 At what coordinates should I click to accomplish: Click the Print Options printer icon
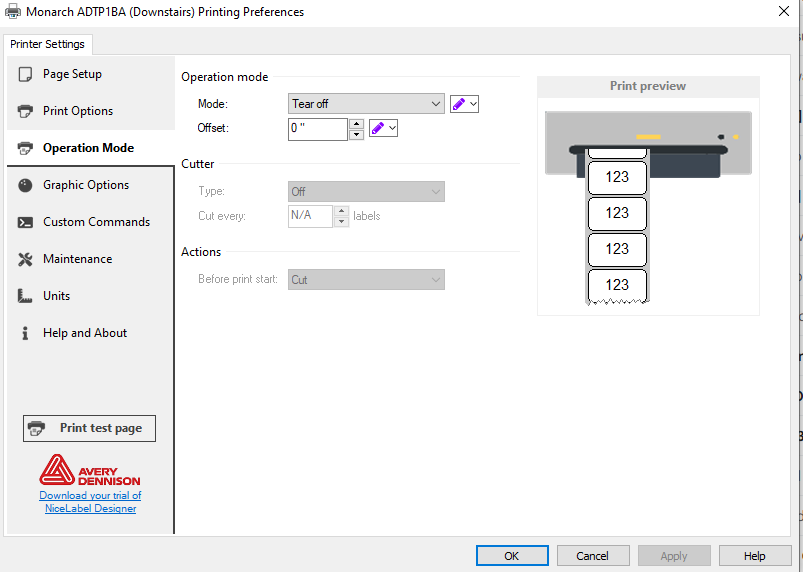[25, 111]
